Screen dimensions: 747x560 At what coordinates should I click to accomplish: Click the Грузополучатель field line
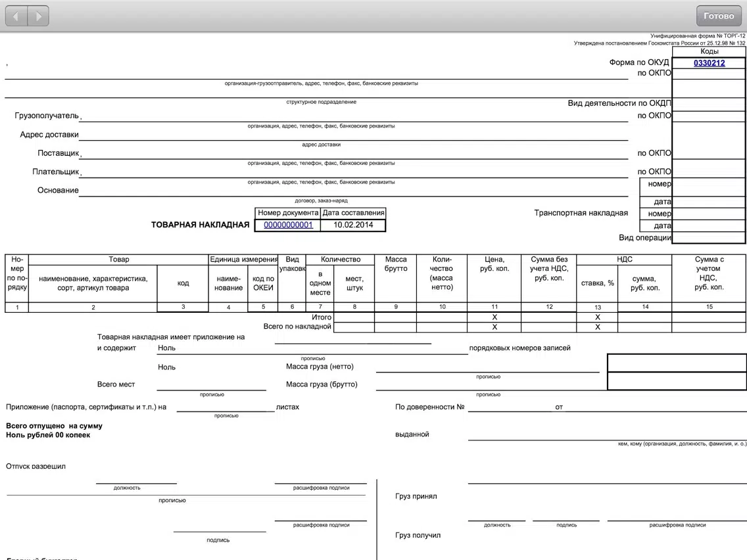(x=354, y=116)
